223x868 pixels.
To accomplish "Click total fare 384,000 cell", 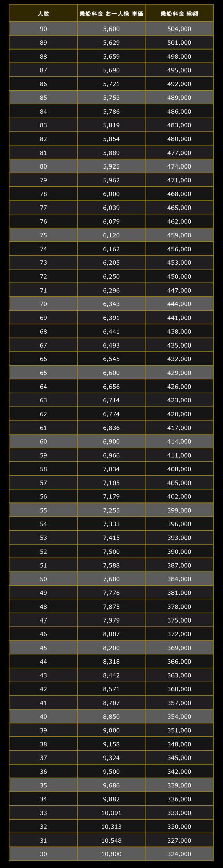I will [x=179, y=579].
